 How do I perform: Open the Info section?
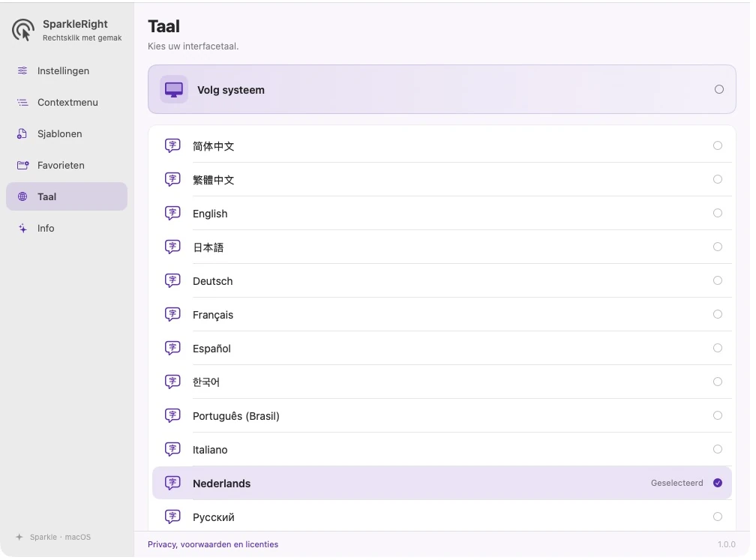click(67, 228)
